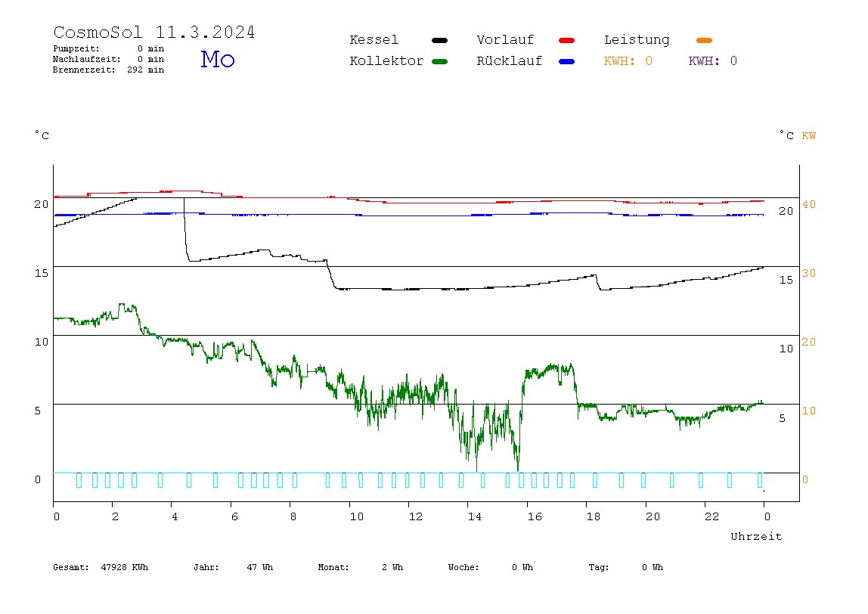Click the Monat 2 Wh value

coord(361,567)
